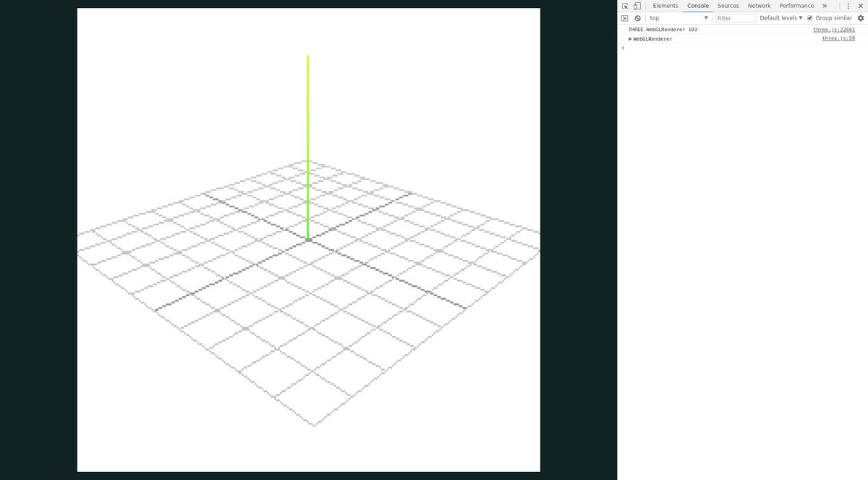Open the three.js:22661 source link
Image resolution: width=868 pixels, height=480 pixels.
(833, 30)
